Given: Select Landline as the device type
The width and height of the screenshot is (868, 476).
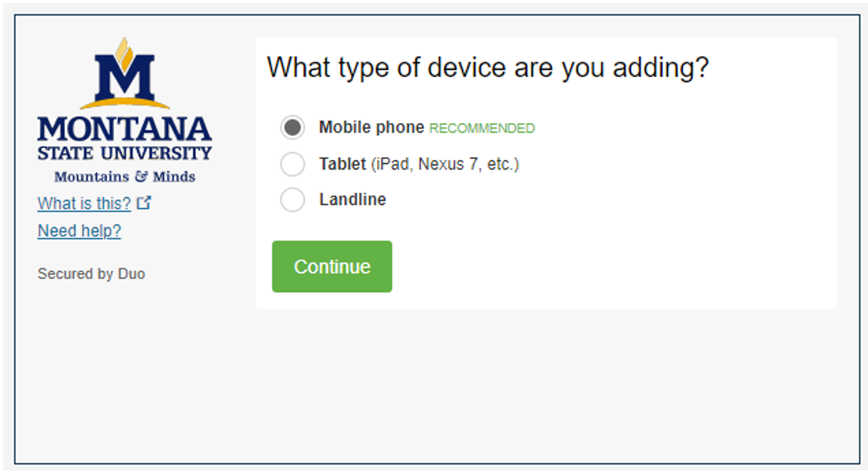Looking at the screenshot, I should tap(293, 199).
